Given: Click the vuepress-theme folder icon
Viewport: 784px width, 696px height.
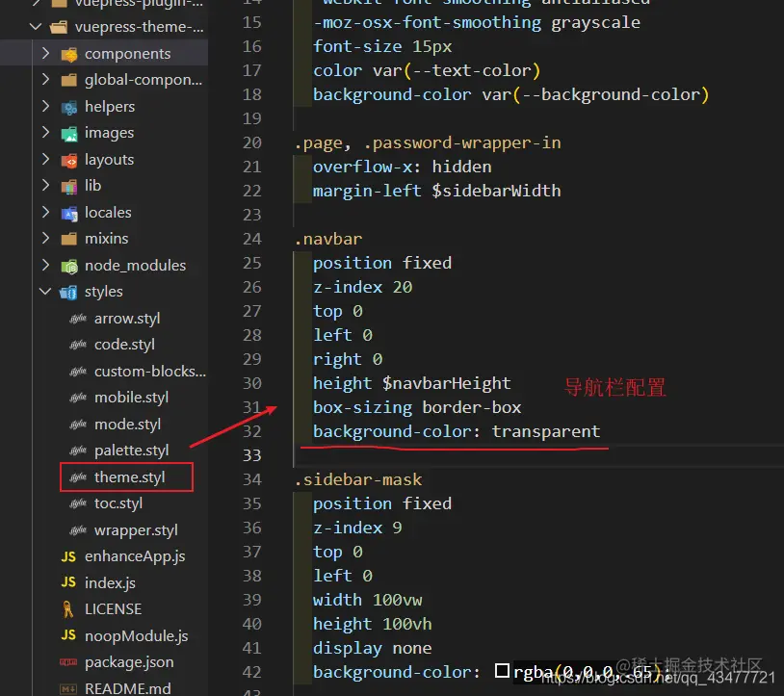Looking at the screenshot, I should pos(59,27).
